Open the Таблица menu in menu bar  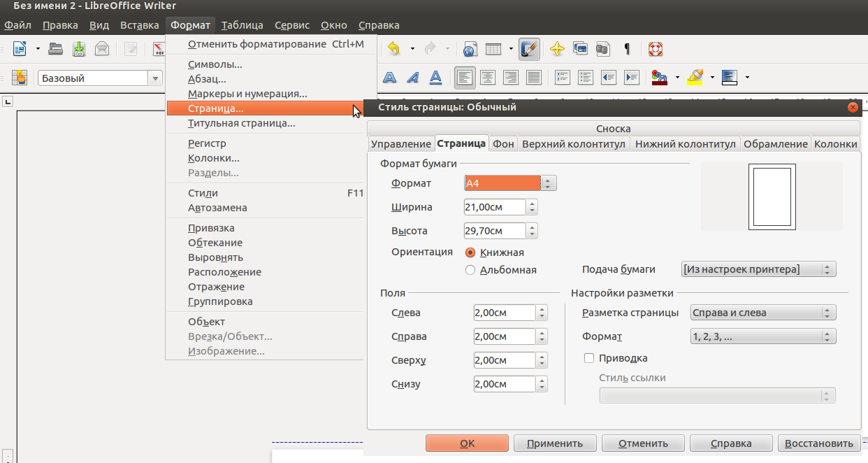point(243,25)
